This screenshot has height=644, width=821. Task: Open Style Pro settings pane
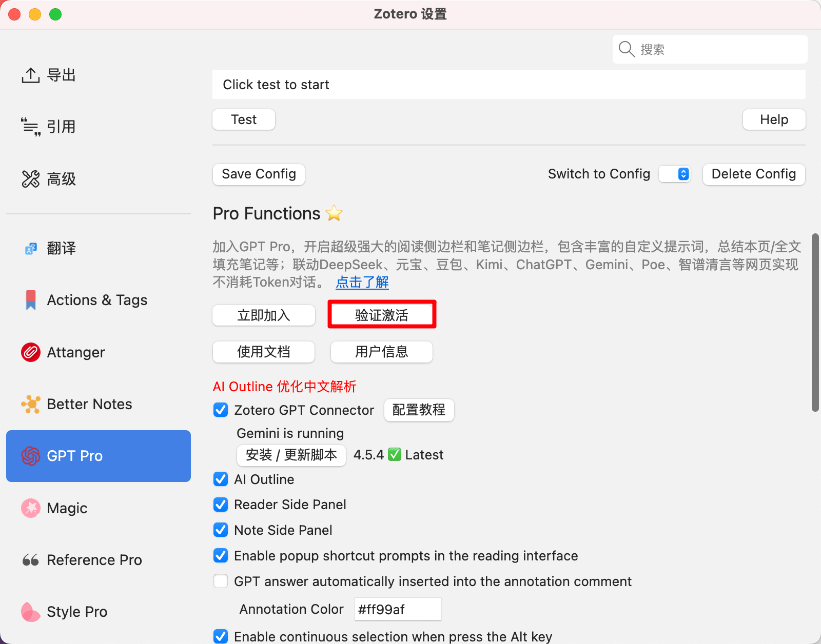click(99, 612)
